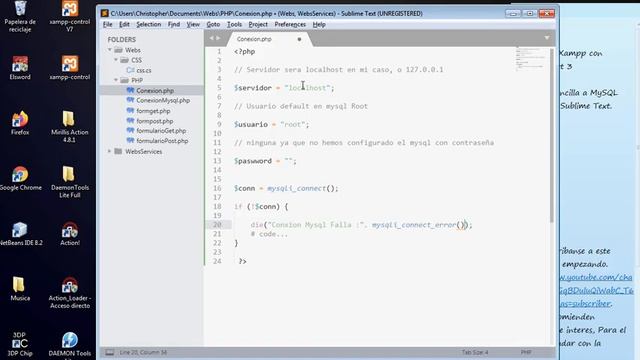Viewport: 640px width, 360px height.
Task: Open the Elsword desktop icon
Action: (20, 68)
